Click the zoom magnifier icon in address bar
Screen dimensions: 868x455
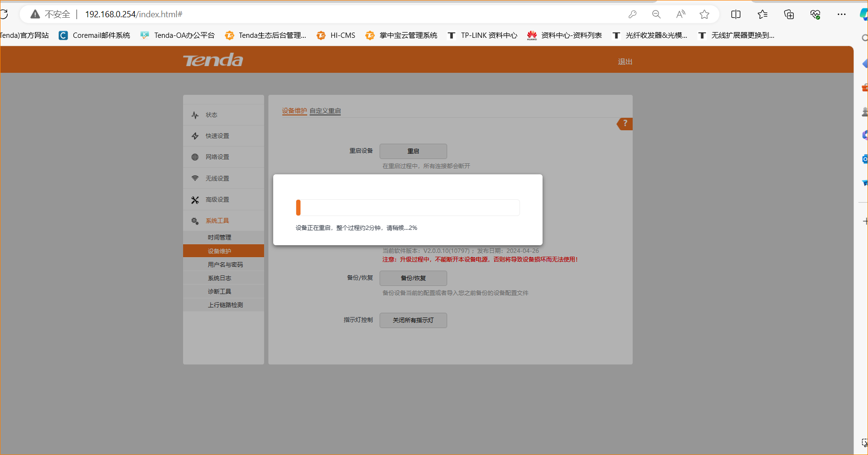657,14
